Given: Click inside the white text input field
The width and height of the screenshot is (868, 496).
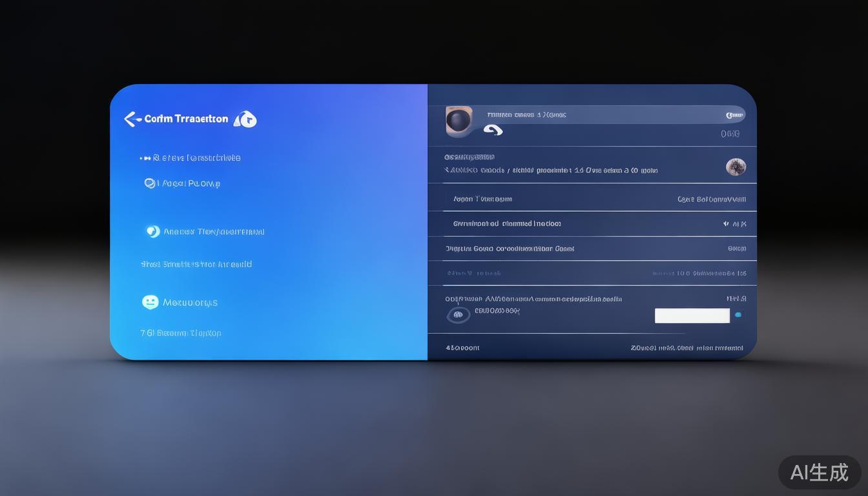Looking at the screenshot, I should tap(692, 315).
